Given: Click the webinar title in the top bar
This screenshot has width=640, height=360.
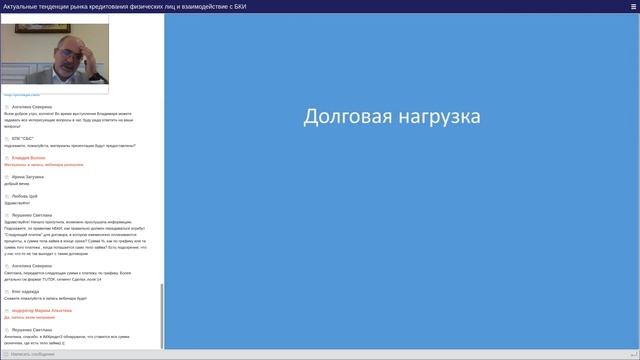Looking at the screenshot, I should (x=124, y=7).
